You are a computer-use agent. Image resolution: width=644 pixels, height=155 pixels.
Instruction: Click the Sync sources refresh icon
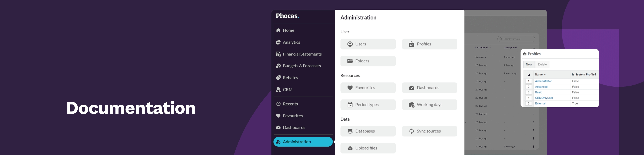pyautogui.click(x=411, y=131)
